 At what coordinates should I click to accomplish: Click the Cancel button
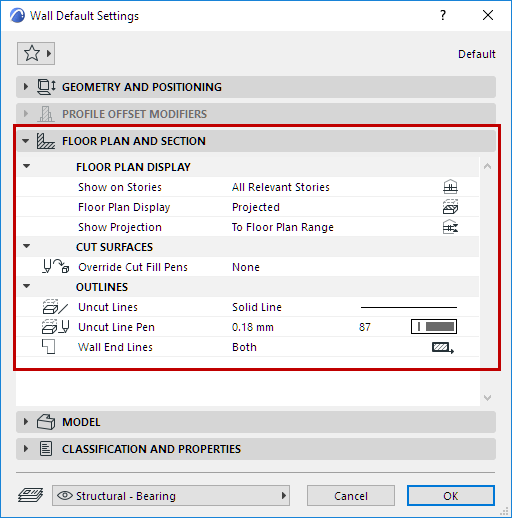point(351,496)
